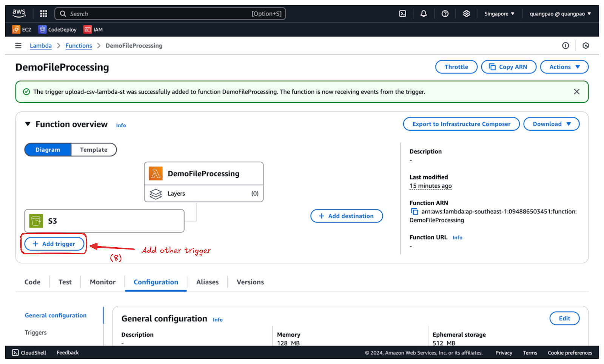Viewport: 604px width, 364px height.
Task: Select Triggers in configuration sidebar
Action: click(x=35, y=333)
